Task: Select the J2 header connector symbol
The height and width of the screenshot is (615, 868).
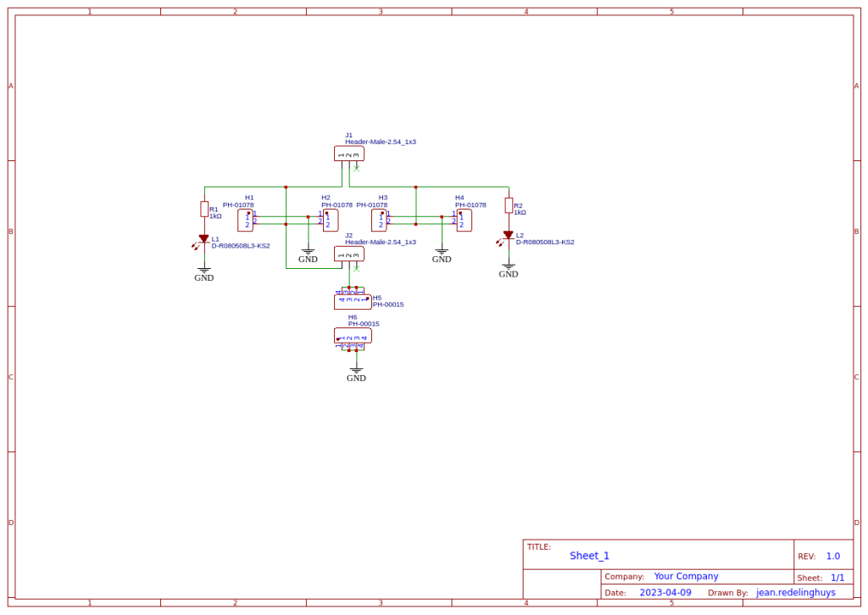Action: [348, 254]
